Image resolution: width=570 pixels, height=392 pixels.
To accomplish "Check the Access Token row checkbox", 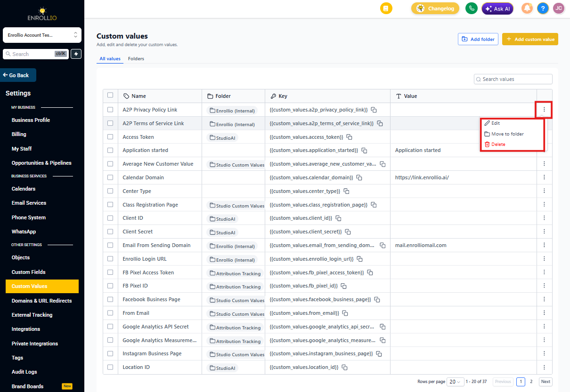I will point(110,137).
